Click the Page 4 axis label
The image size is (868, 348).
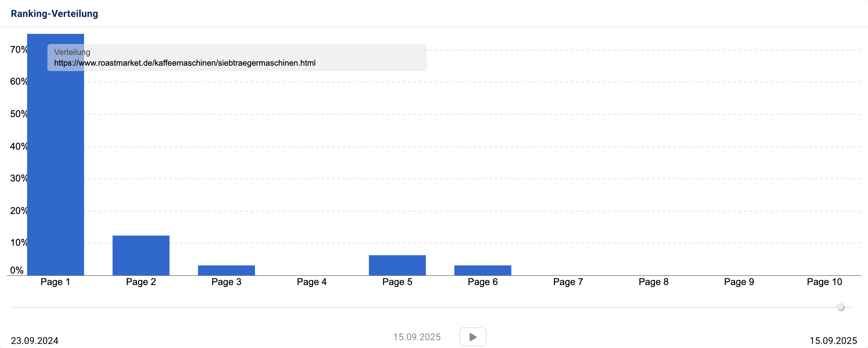(x=312, y=282)
